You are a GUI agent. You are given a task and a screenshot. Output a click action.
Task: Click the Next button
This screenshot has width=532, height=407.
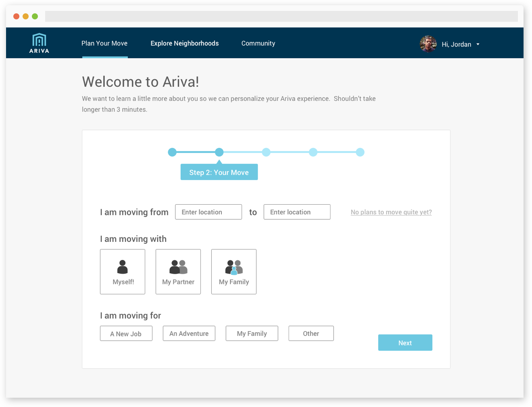coord(405,342)
